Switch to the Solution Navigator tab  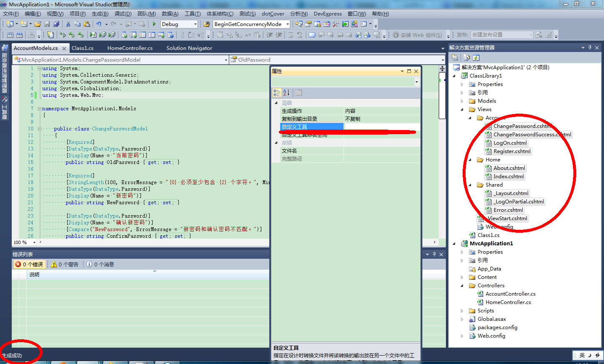[x=189, y=48]
